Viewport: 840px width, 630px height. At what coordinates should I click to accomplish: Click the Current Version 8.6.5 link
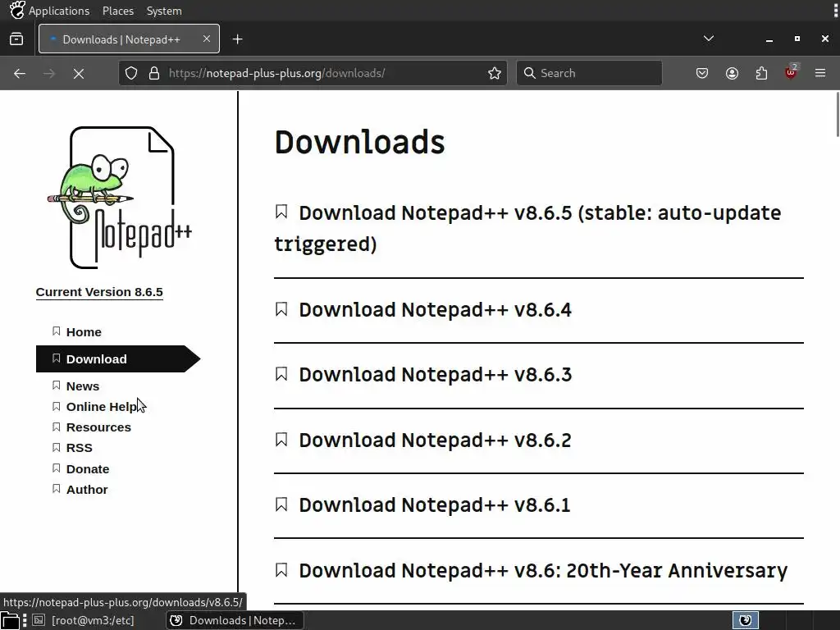99,292
